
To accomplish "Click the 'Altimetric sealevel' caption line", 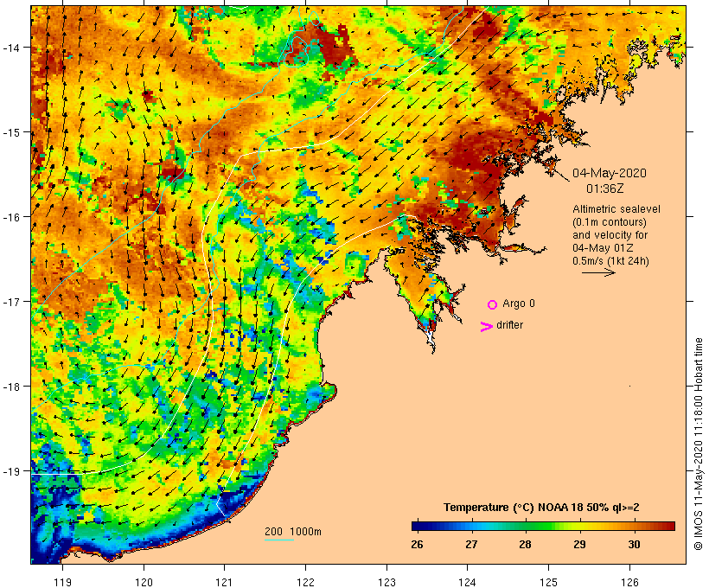I will (616, 209).
